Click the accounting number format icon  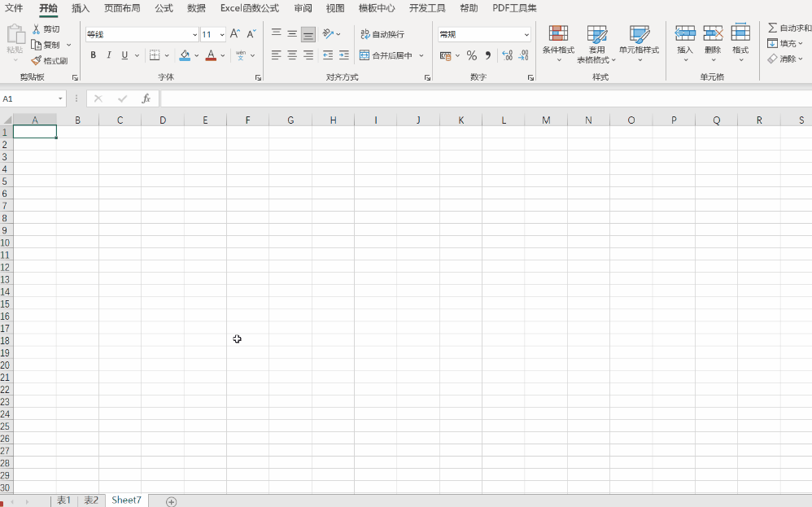pyautogui.click(x=445, y=55)
